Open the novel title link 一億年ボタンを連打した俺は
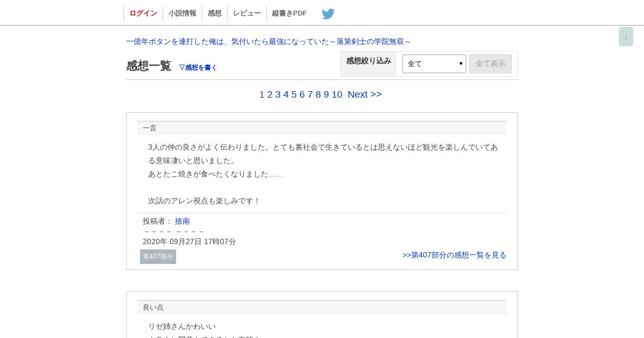Viewport: 644px width, 338px height. 269,41
